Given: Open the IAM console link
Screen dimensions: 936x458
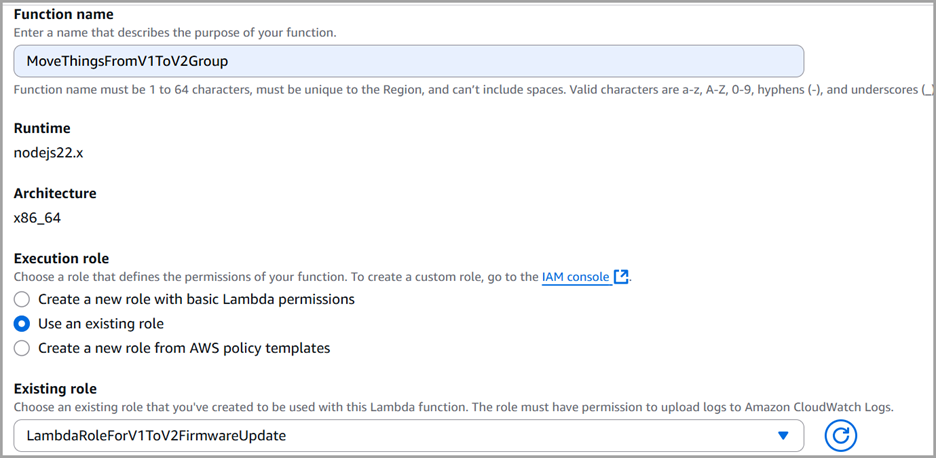Looking at the screenshot, I should click(575, 277).
